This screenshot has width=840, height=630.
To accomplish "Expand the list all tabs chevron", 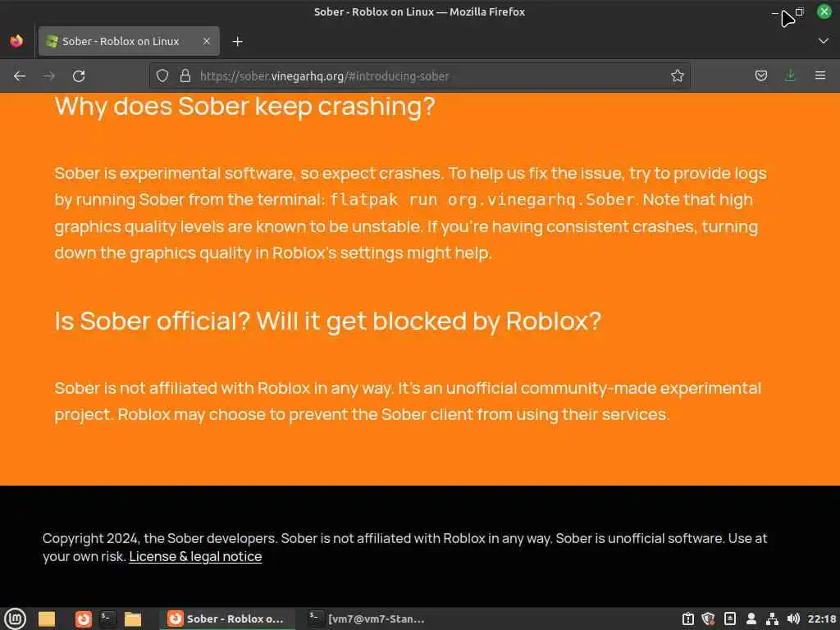I will [x=824, y=41].
